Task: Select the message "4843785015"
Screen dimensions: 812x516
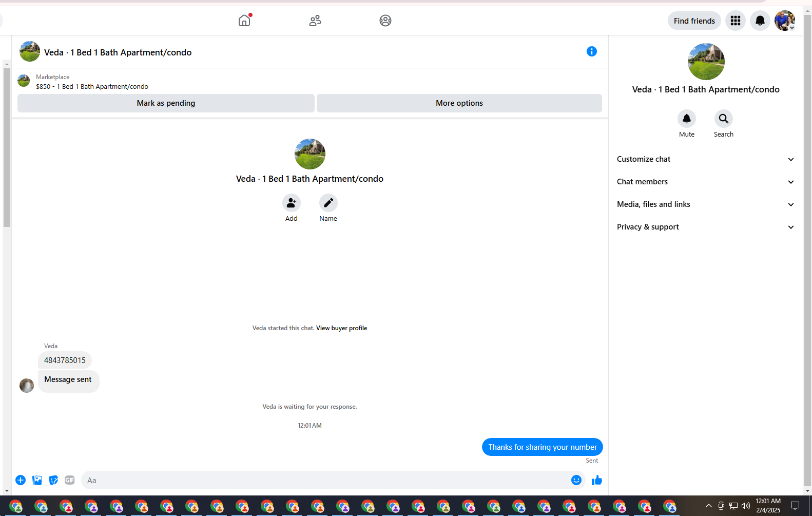Action: [65, 360]
